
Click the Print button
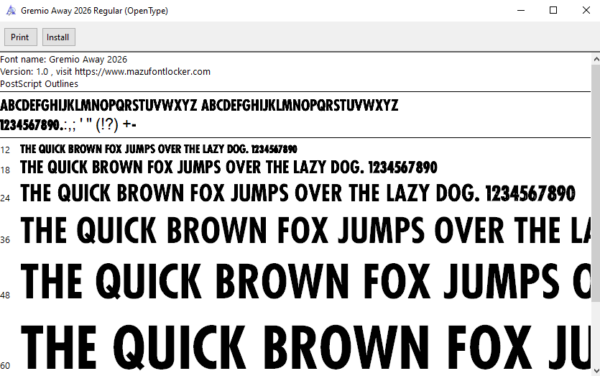point(20,37)
